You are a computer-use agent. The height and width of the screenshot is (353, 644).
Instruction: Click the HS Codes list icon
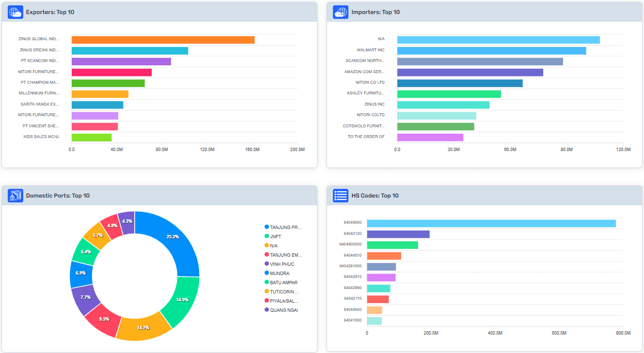point(341,196)
